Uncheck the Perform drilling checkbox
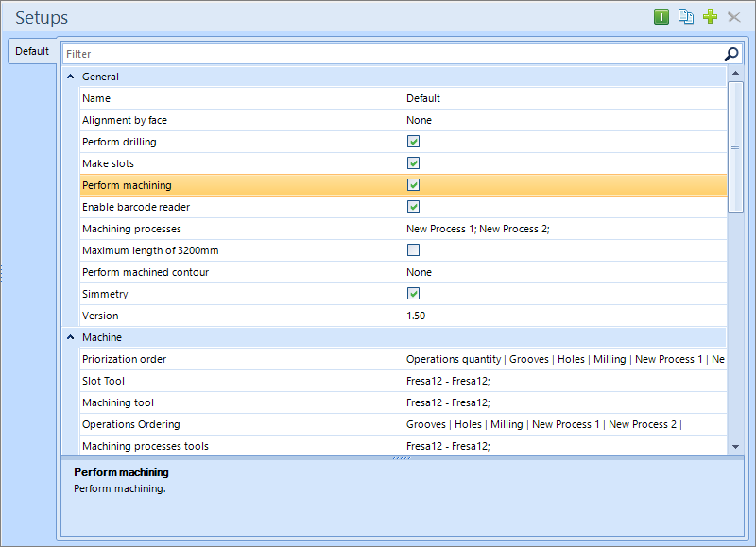This screenshot has width=756, height=547. pyautogui.click(x=413, y=142)
